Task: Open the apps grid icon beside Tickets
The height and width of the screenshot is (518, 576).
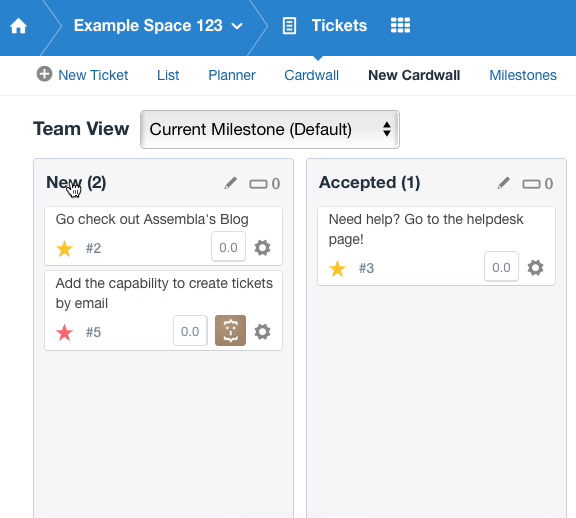Action: point(400,25)
